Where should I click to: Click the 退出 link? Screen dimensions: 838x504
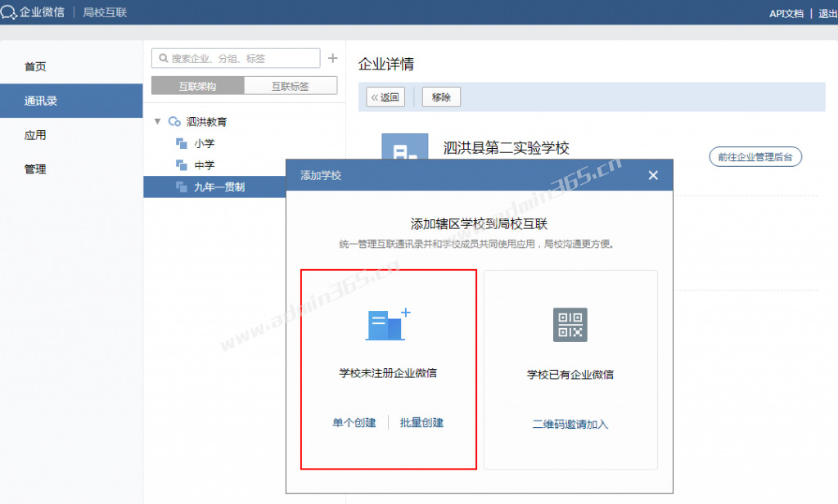tap(827, 13)
